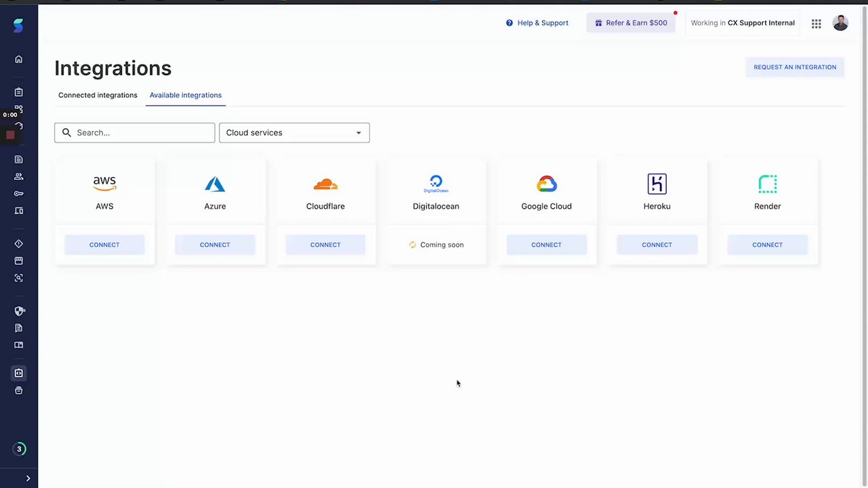
Task: Open the shield icon in the sidebar
Action: click(19, 311)
